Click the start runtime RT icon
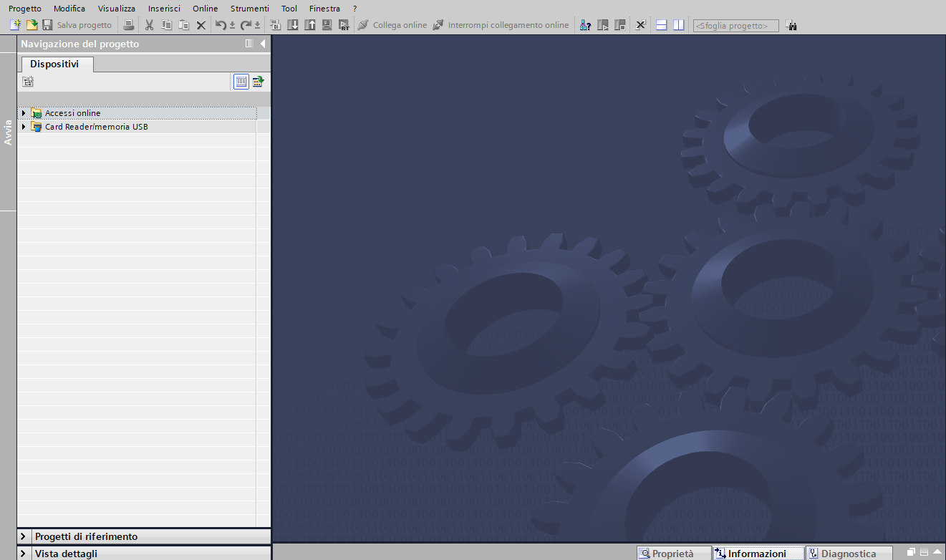The height and width of the screenshot is (560, 946). [x=344, y=25]
